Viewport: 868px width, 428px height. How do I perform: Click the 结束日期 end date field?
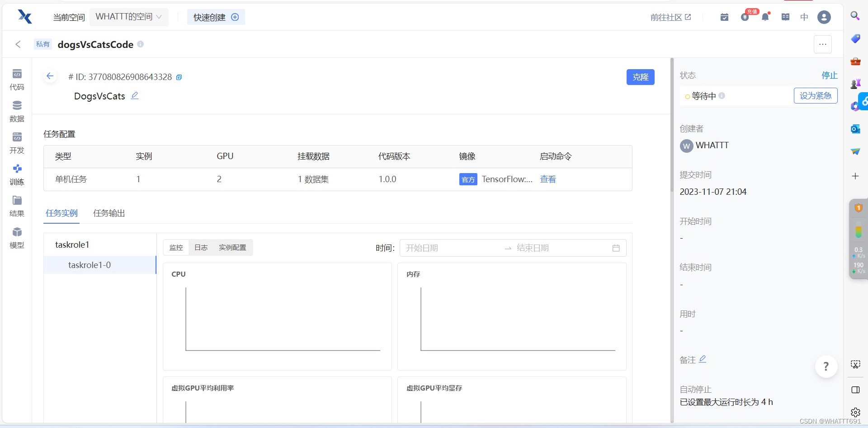561,248
